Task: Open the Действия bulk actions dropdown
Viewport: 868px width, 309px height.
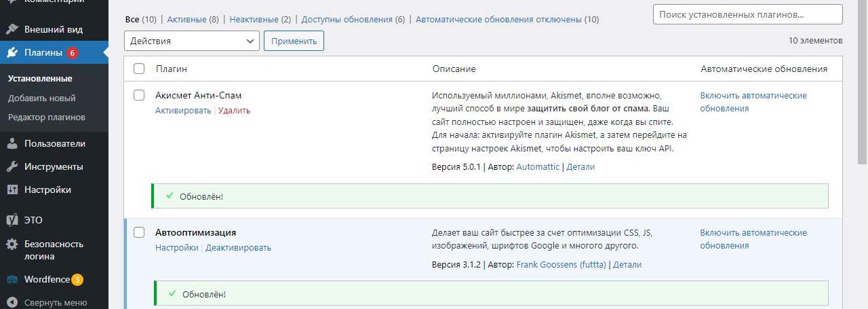Action: (192, 41)
